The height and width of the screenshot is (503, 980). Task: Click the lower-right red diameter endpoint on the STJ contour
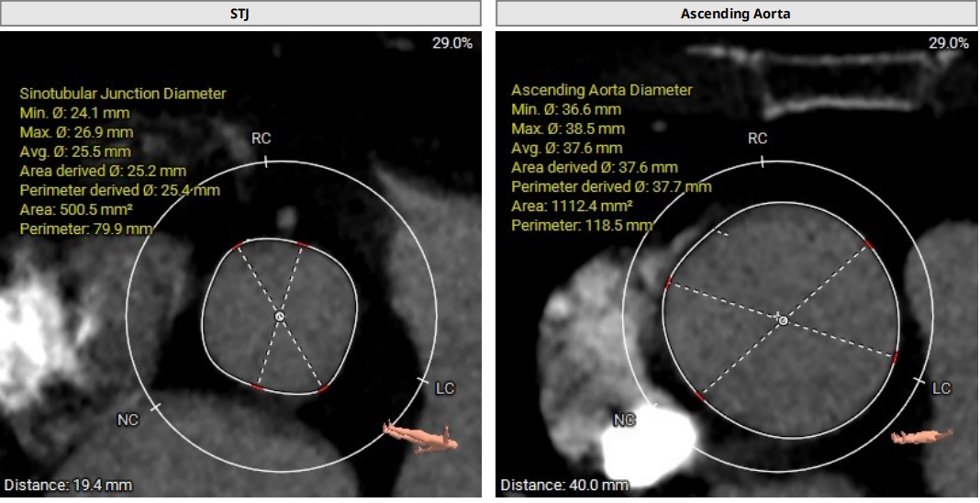pos(322,389)
